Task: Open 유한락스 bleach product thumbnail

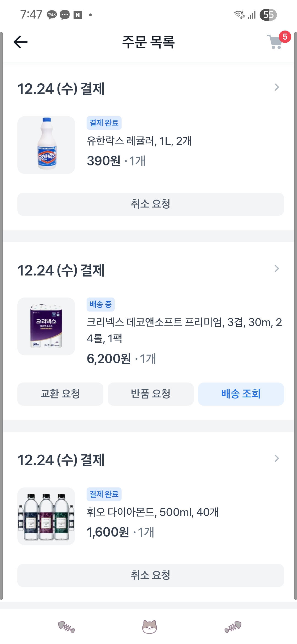Action: click(x=46, y=145)
